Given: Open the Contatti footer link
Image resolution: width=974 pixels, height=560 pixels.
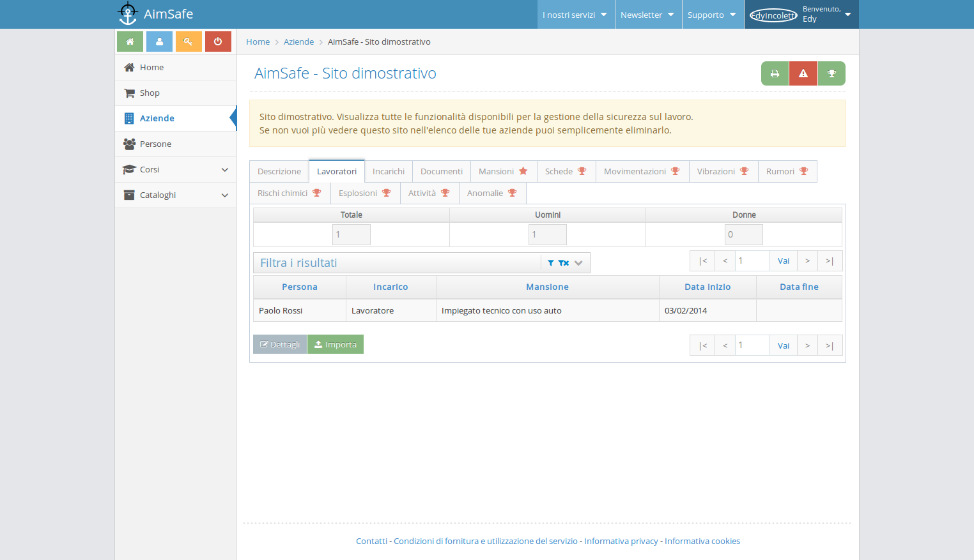Looking at the screenshot, I should (371, 541).
